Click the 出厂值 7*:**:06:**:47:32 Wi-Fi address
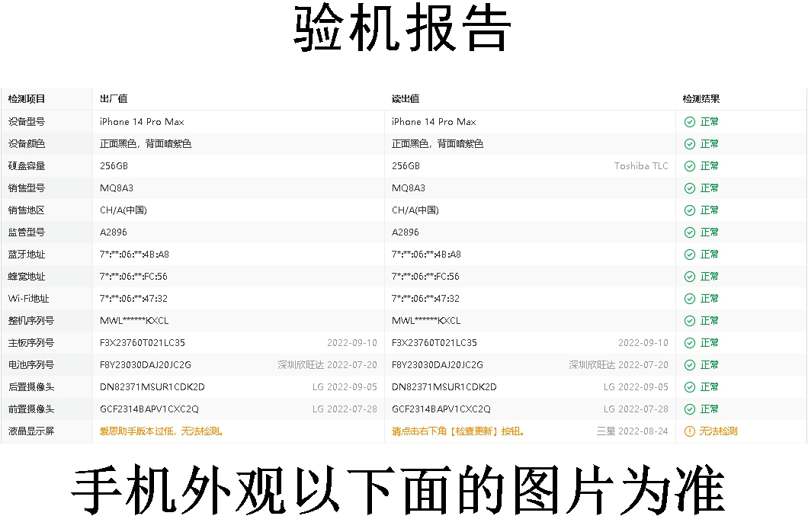 [133, 300]
